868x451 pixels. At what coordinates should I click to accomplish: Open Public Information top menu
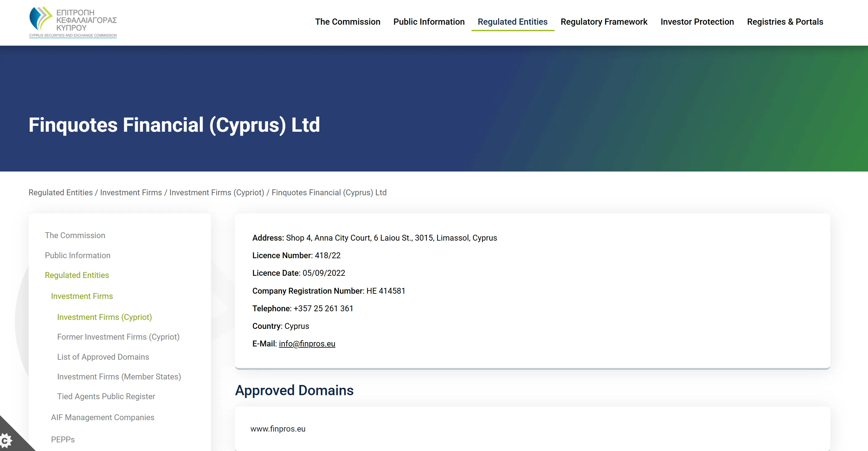[429, 22]
